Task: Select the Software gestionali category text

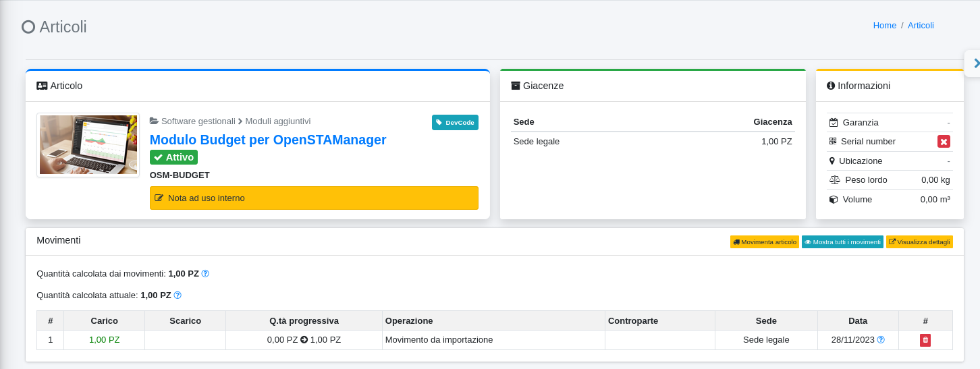Action: (x=198, y=121)
